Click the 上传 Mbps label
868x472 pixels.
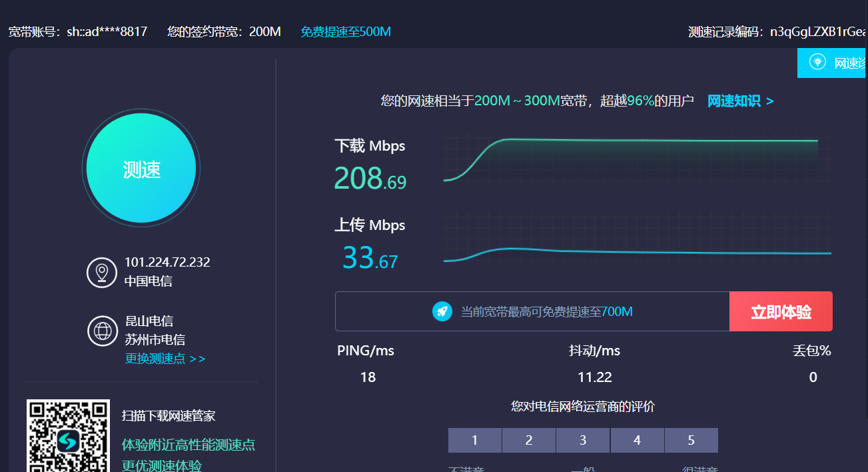coord(370,225)
